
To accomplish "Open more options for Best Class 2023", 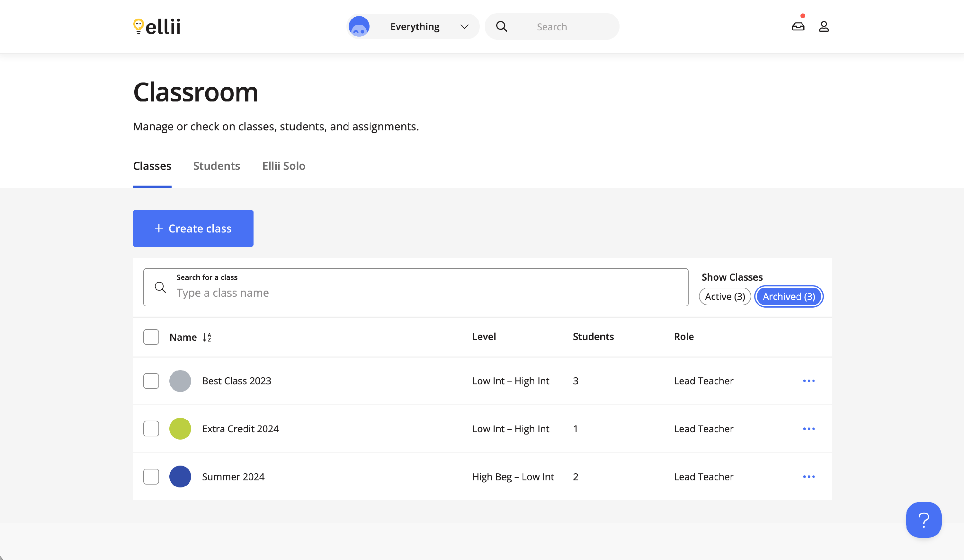I will [809, 381].
